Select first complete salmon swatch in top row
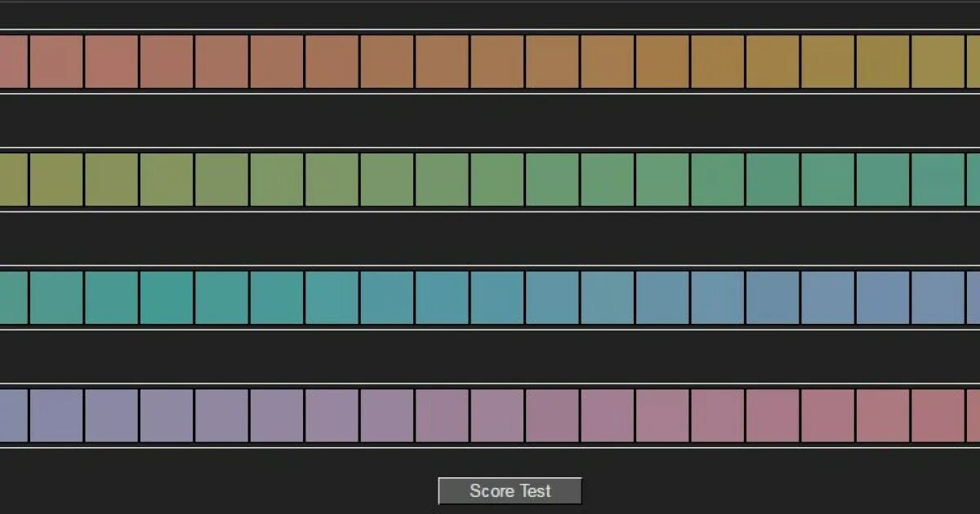This screenshot has width=980, height=514. (x=56, y=61)
